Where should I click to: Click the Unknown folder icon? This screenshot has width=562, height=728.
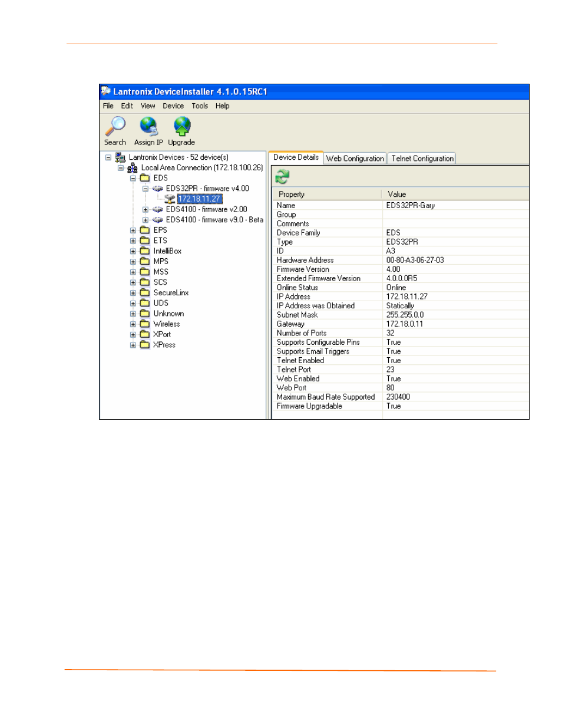(x=145, y=314)
